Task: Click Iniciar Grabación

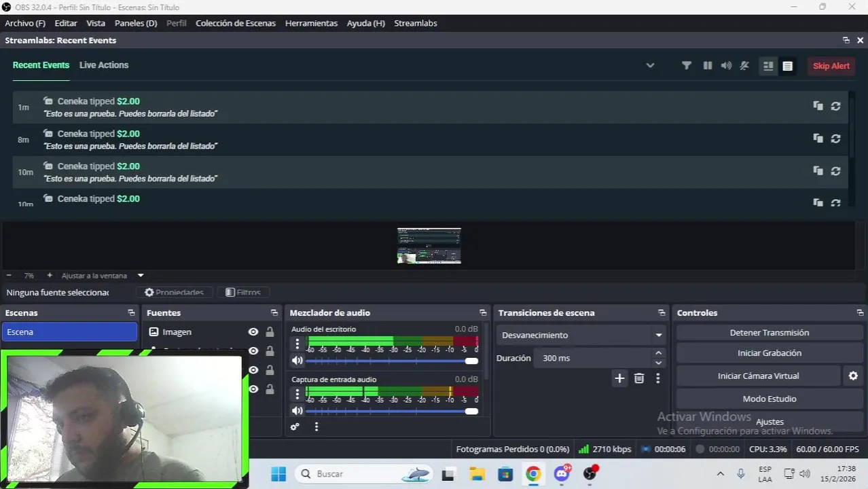Action: pos(770,353)
